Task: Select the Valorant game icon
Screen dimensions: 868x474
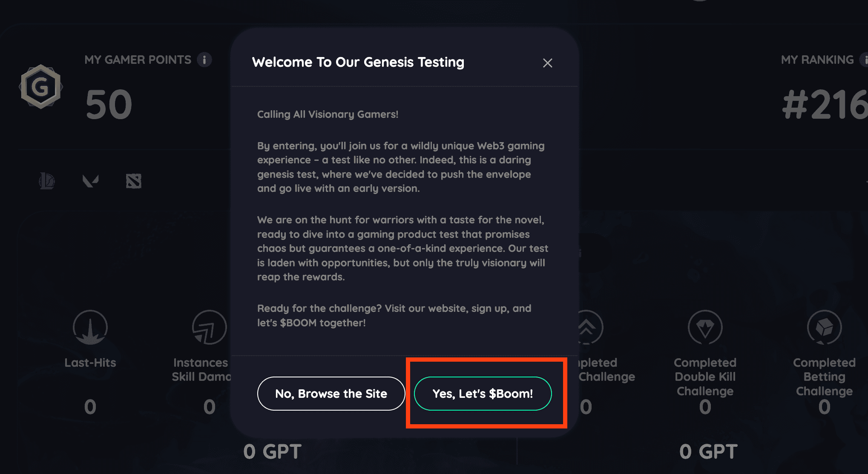Action: (x=90, y=181)
